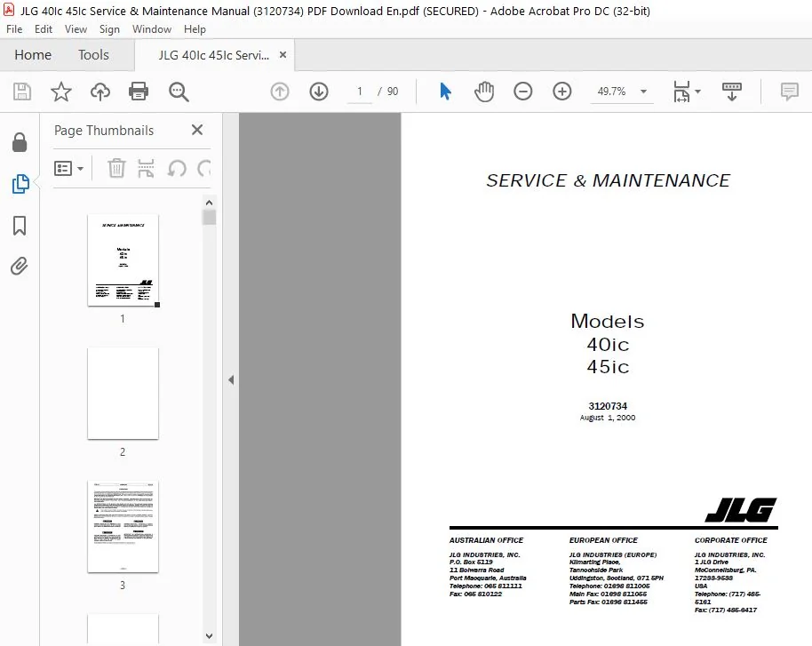The width and height of the screenshot is (812, 646).
Task: Select the JLG 40Ic 45Ic Servi... tab
Action: [x=214, y=55]
